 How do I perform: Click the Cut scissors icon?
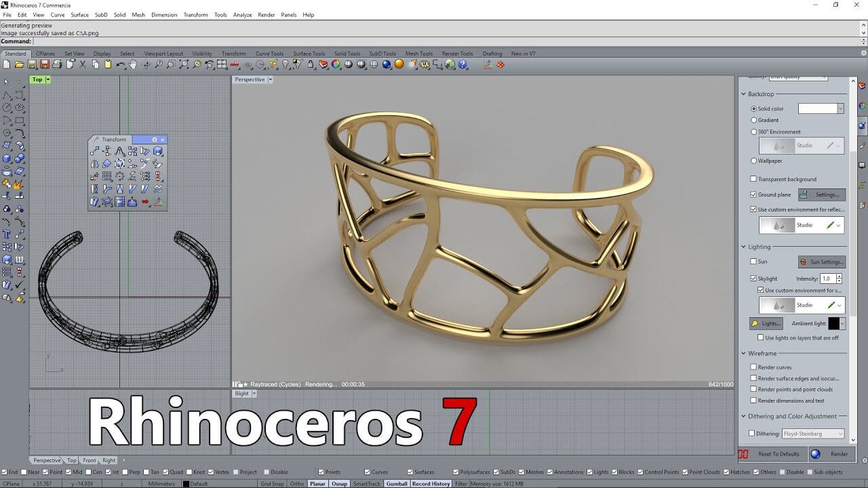[x=83, y=64]
